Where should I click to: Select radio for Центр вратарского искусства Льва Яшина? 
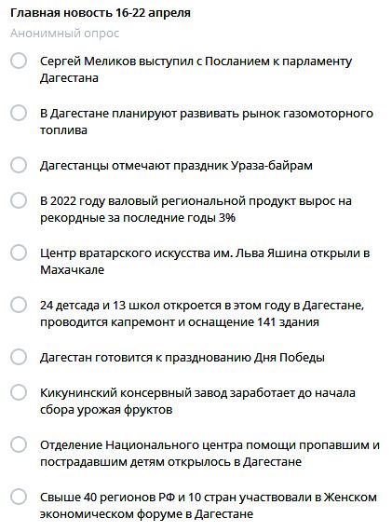tap(19, 252)
